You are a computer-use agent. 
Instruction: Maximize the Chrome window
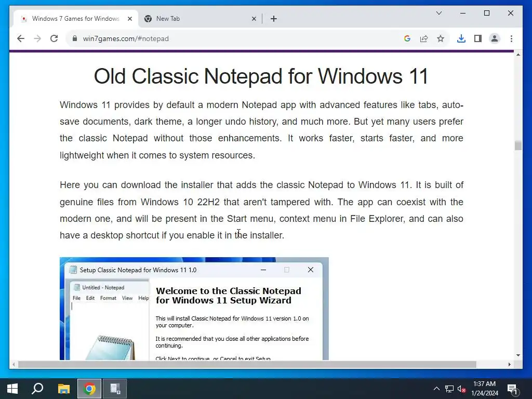[486, 13]
